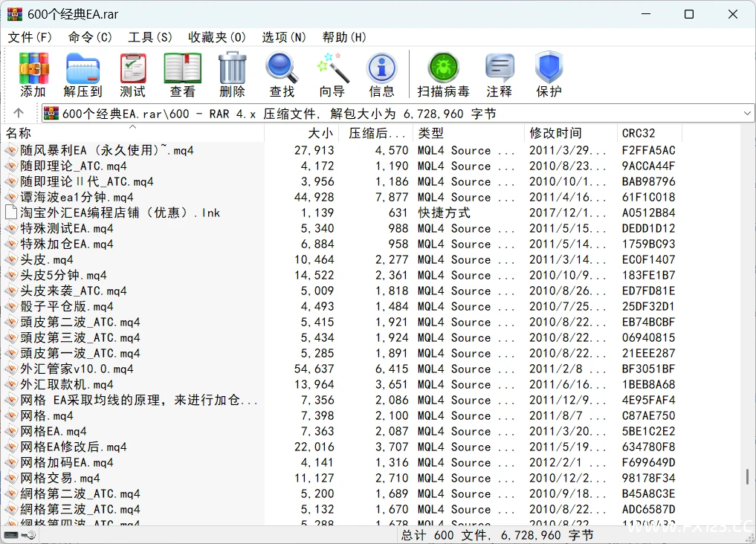Click the icon beside 骰子平仓版.mq4

point(11,306)
